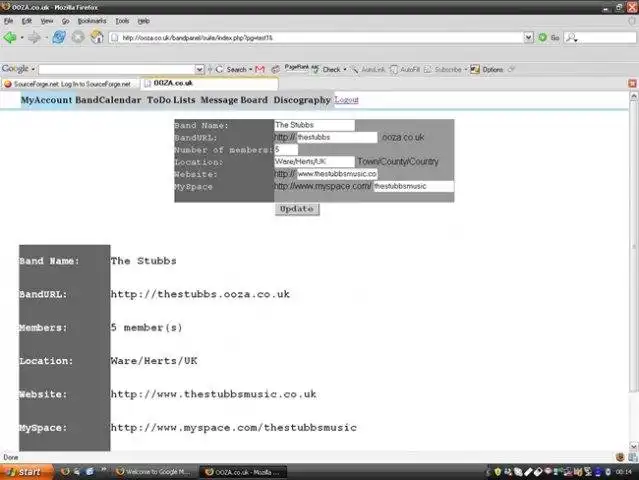Click the page vertical scrollbar
The width and height of the screenshot is (639, 480).
(x=634, y=248)
